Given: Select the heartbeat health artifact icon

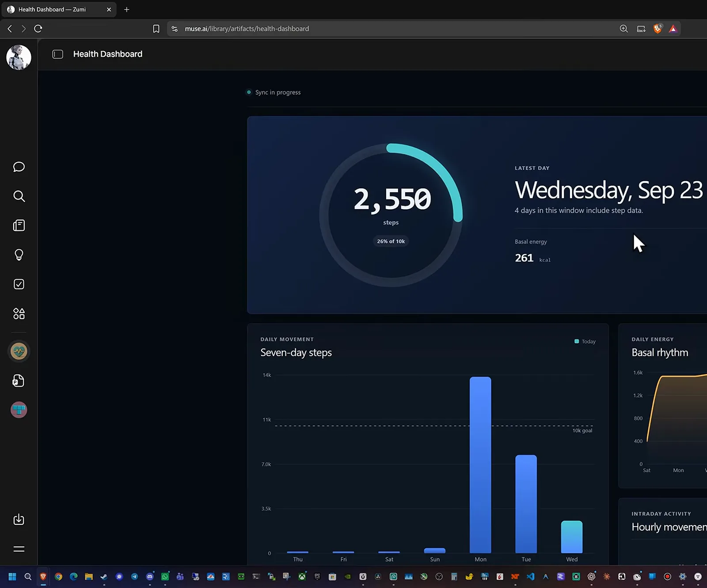Looking at the screenshot, I should click(x=19, y=351).
